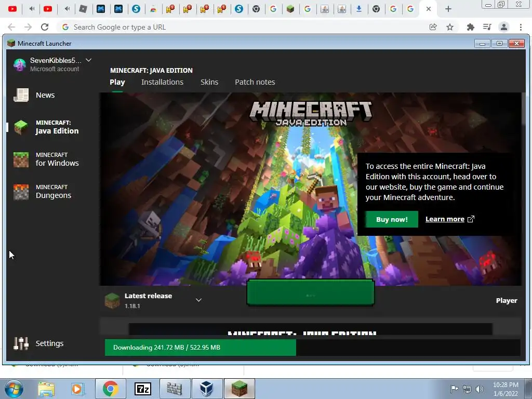
Task: Click the Player label text
Action: (x=507, y=301)
